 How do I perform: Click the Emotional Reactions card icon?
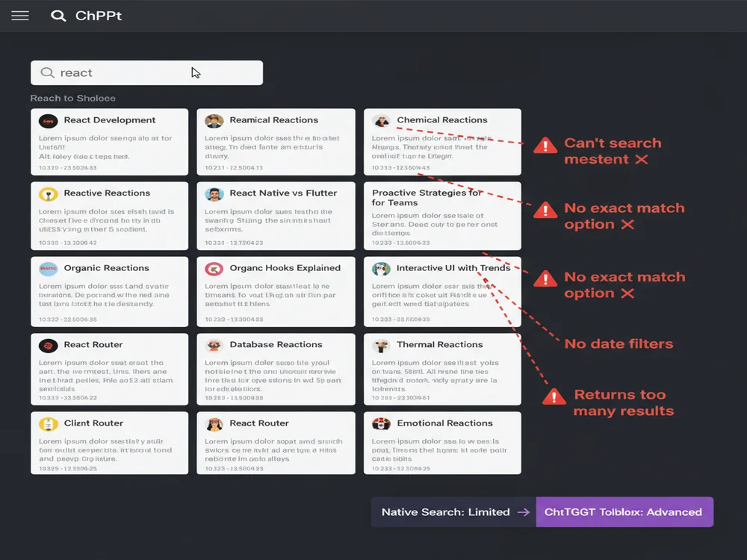382,423
